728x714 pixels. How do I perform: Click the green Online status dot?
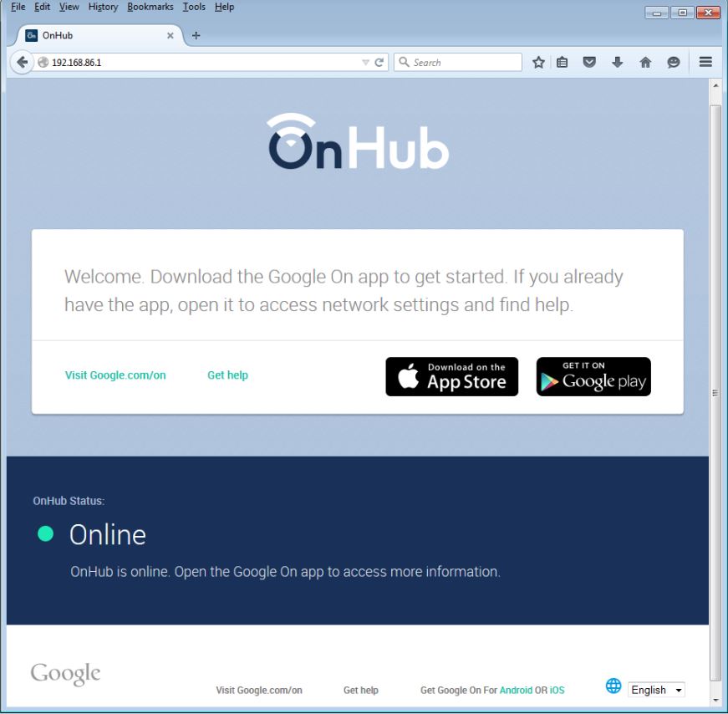[45, 533]
